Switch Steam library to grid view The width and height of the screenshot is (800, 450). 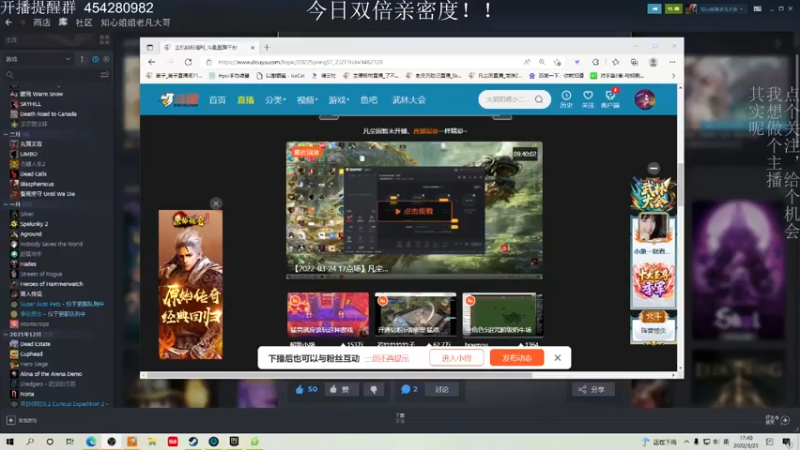105,40
